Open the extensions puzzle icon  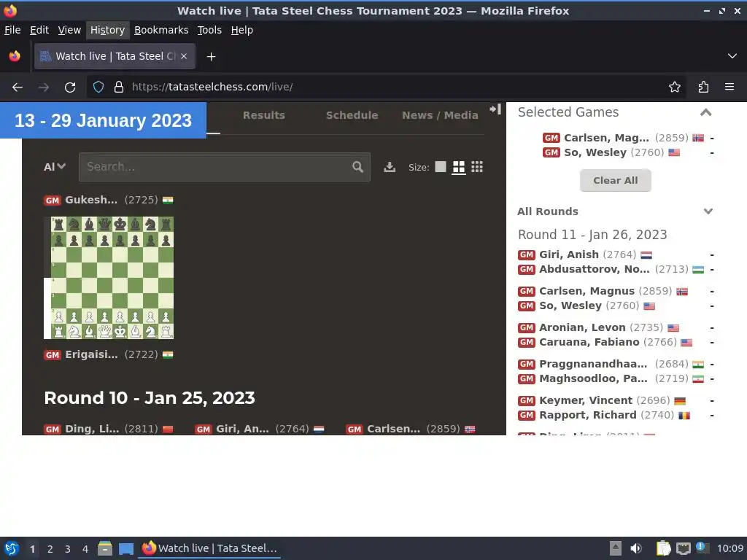(x=703, y=87)
